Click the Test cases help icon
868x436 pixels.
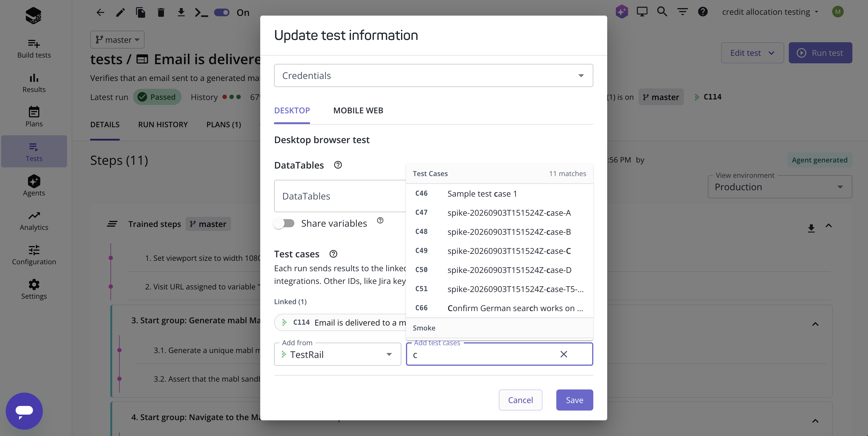click(x=333, y=254)
